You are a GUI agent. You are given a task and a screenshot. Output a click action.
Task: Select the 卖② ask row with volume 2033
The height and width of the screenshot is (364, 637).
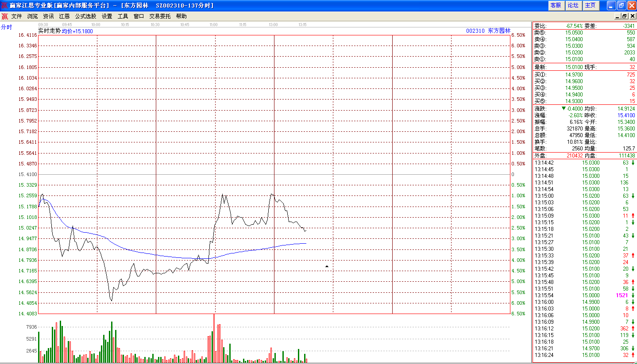[x=584, y=53]
